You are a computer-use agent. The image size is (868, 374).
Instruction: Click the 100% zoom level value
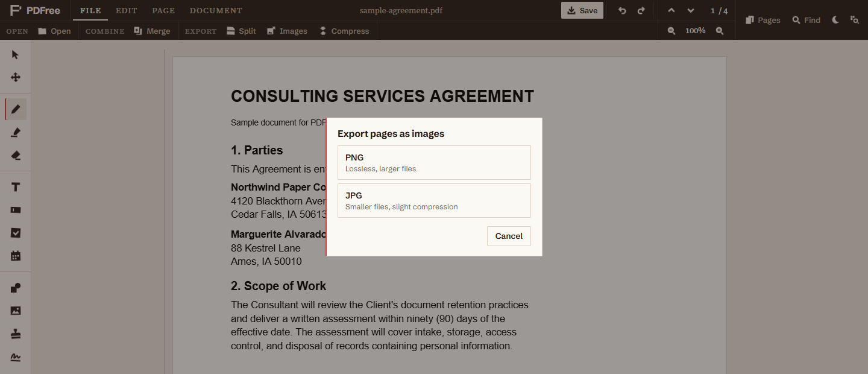696,31
